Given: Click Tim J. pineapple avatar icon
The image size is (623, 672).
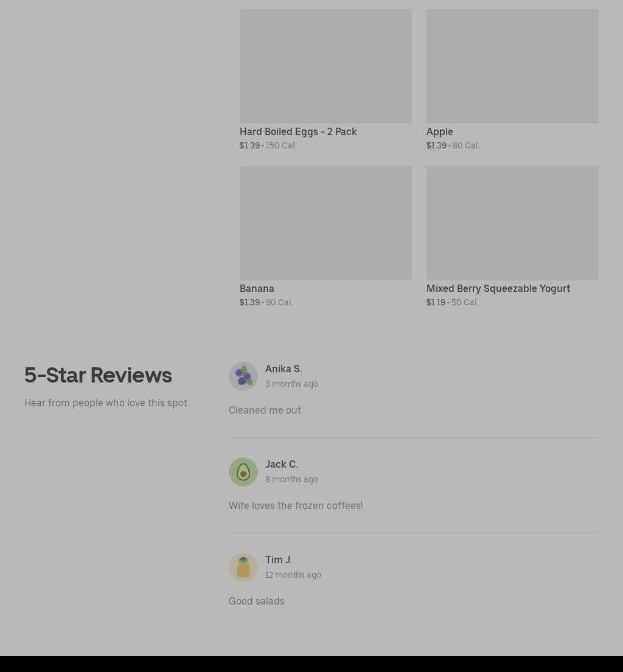Looking at the screenshot, I should click(243, 567).
